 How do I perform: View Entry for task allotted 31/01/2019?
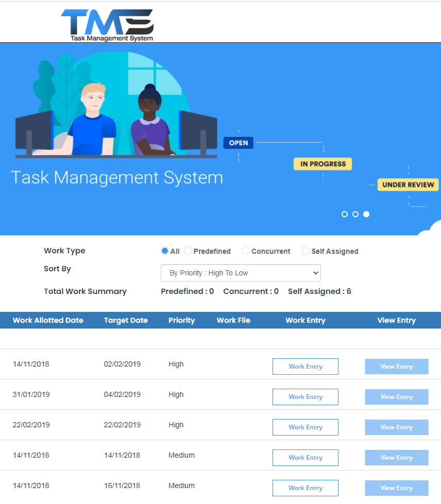(396, 397)
